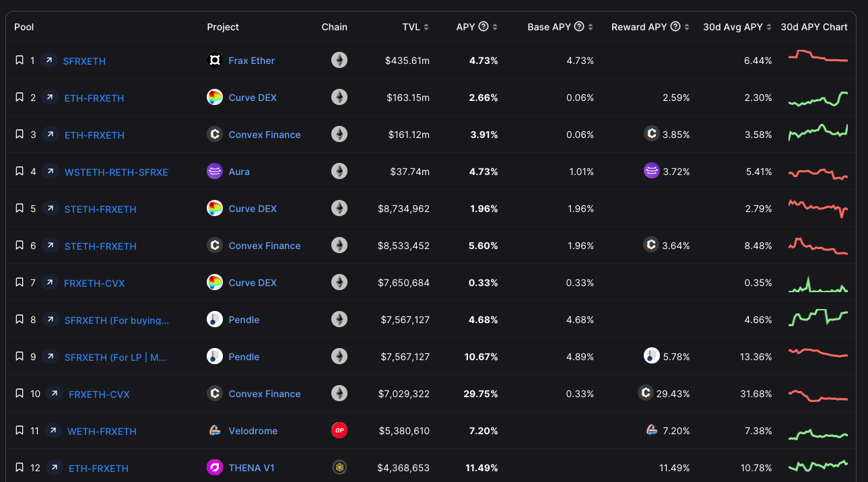Viewport: 868px width, 482px height.
Task: Click the Base APY help question icon
Action: click(579, 27)
